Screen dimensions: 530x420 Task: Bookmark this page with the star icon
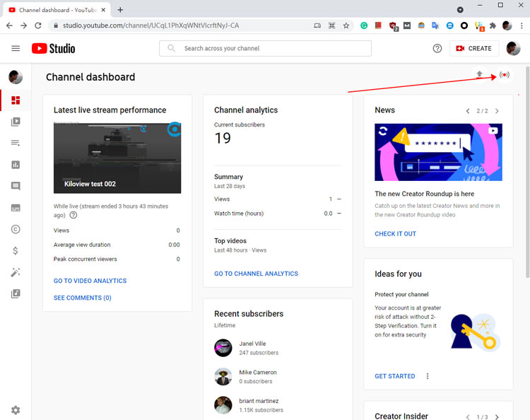coord(346,25)
